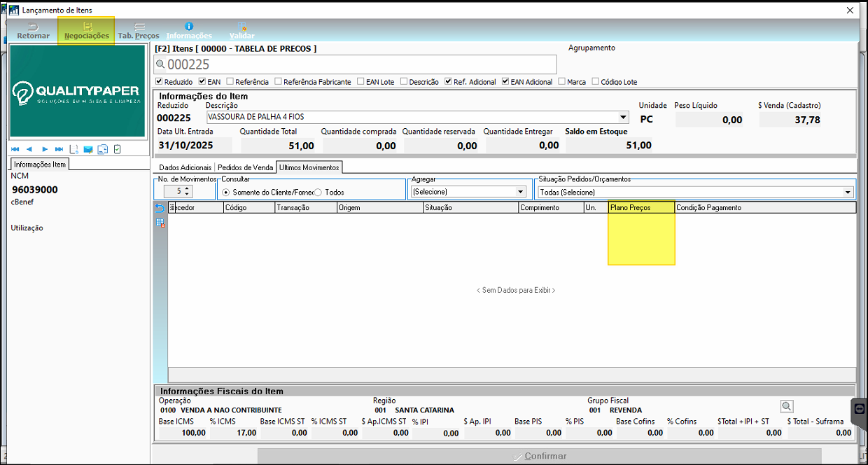Switch to the Dados Adicionais tab
868x465 pixels.
point(185,167)
